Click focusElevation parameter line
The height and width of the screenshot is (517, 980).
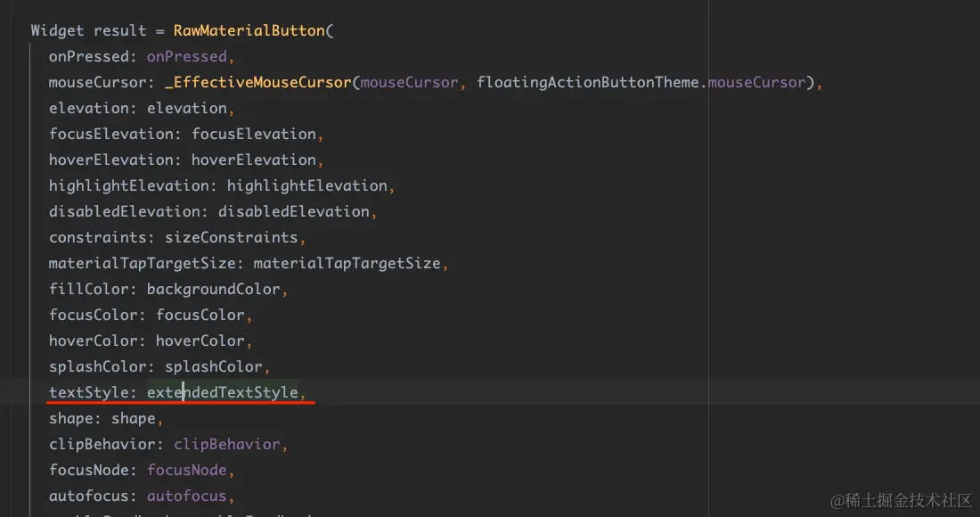(x=186, y=134)
